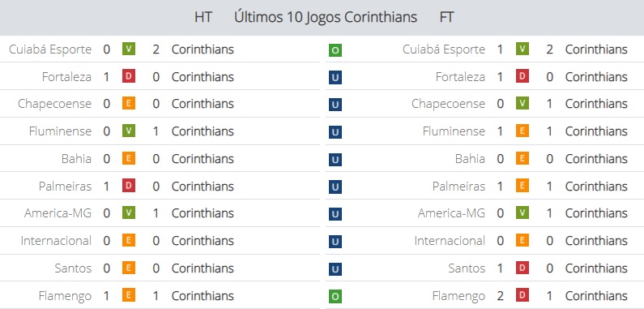This screenshot has height=309, width=644.
Task: Click the green O over indicator for Cuiabá Esporte
Action: pos(335,50)
